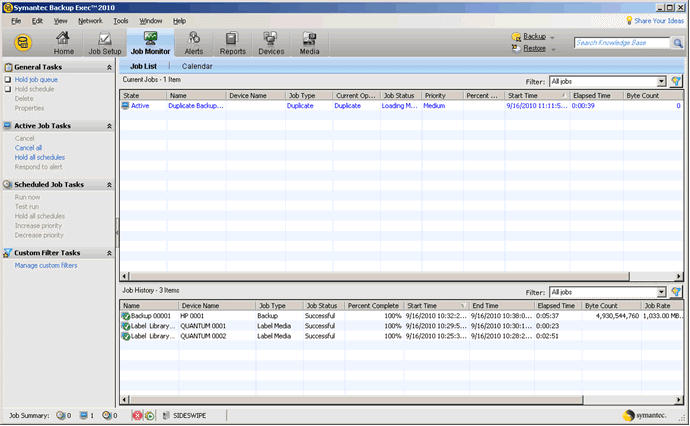Open the Current Jobs filter dropdown
Viewport: 690px width, 426px height.
pyautogui.click(x=661, y=81)
